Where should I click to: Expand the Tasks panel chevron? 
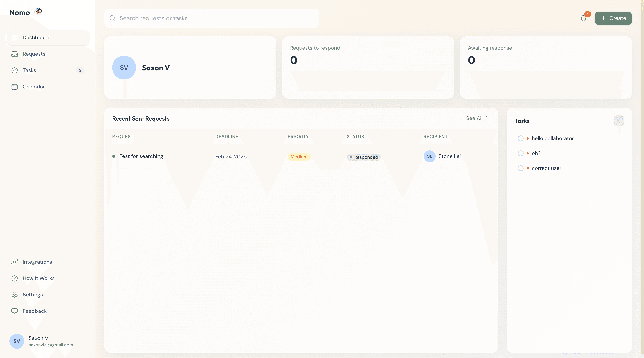coord(619,121)
